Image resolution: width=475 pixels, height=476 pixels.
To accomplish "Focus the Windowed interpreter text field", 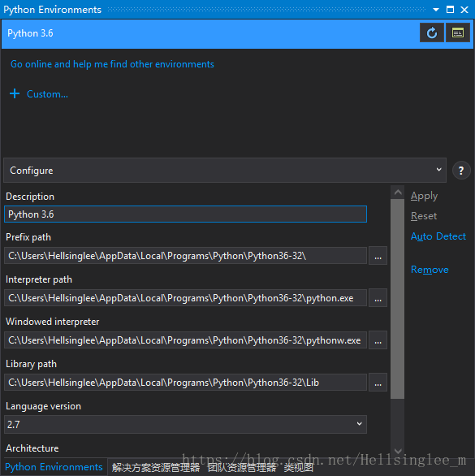I will (185, 340).
